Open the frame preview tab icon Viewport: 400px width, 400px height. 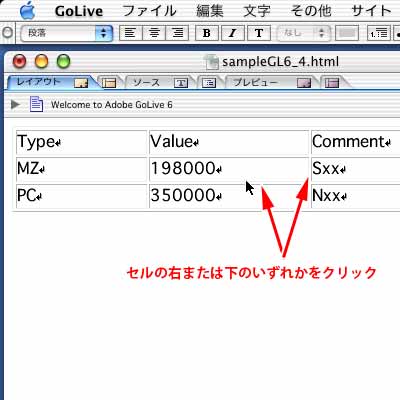click(332, 83)
